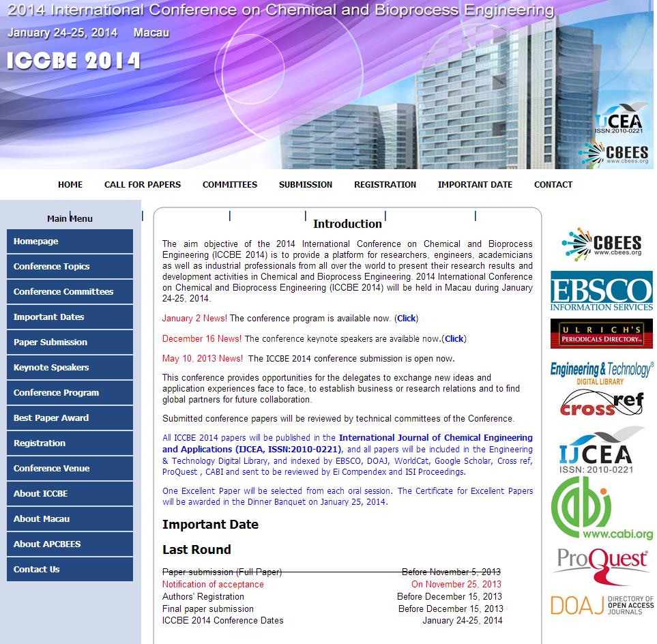Screen dimensions: 657x644
Task: Click the conference program 'Click' link
Action: click(407, 319)
